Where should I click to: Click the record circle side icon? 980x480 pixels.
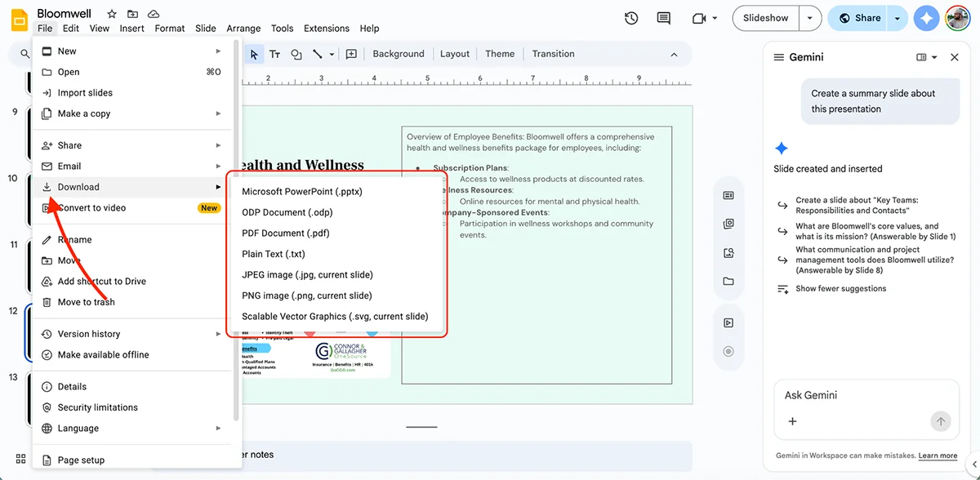pos(728,352)
